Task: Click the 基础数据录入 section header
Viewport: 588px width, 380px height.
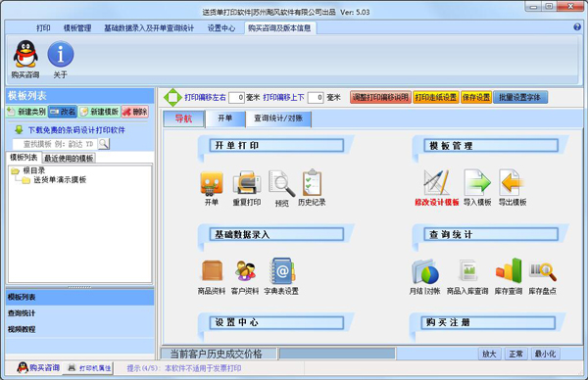Action: click(276, 235)
